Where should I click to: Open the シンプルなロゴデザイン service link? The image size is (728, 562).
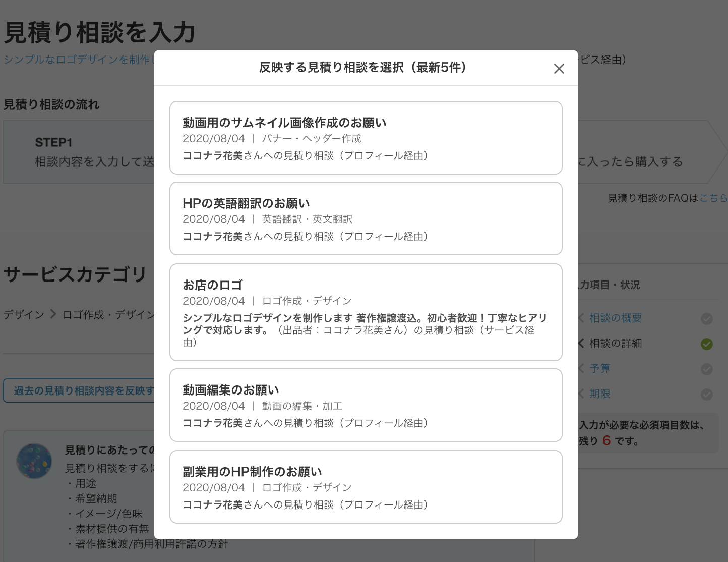point(77,60)
